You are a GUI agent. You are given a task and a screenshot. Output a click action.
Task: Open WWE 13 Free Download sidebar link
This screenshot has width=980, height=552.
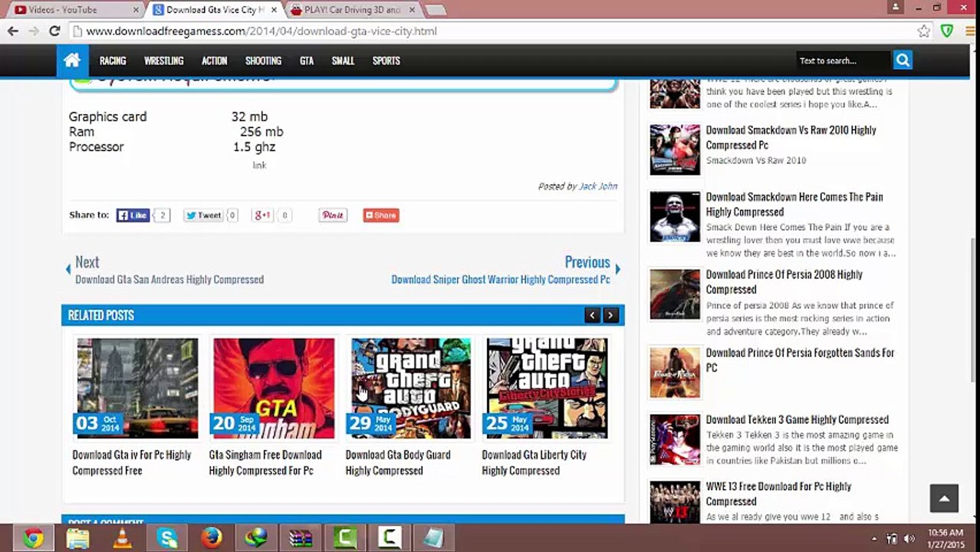(778, 494)
